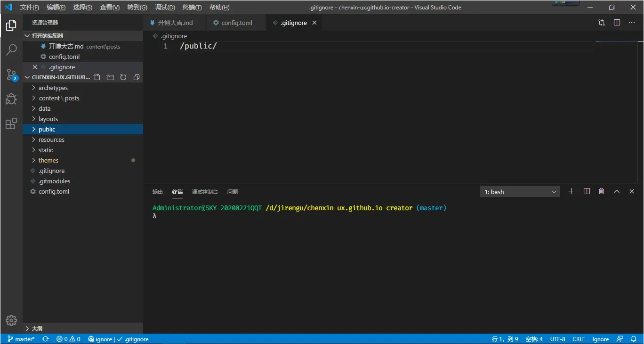Close .gitignore in open editors list
The width and height of the screenshot is (644, 344).
point(35,67)
